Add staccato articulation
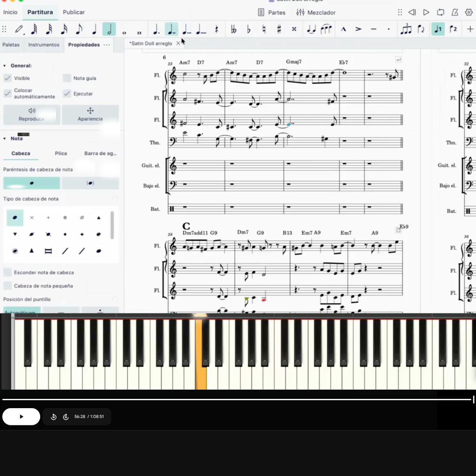Viewport: 476px width, 476px height. pyautogui.click(x=389, y=29)
